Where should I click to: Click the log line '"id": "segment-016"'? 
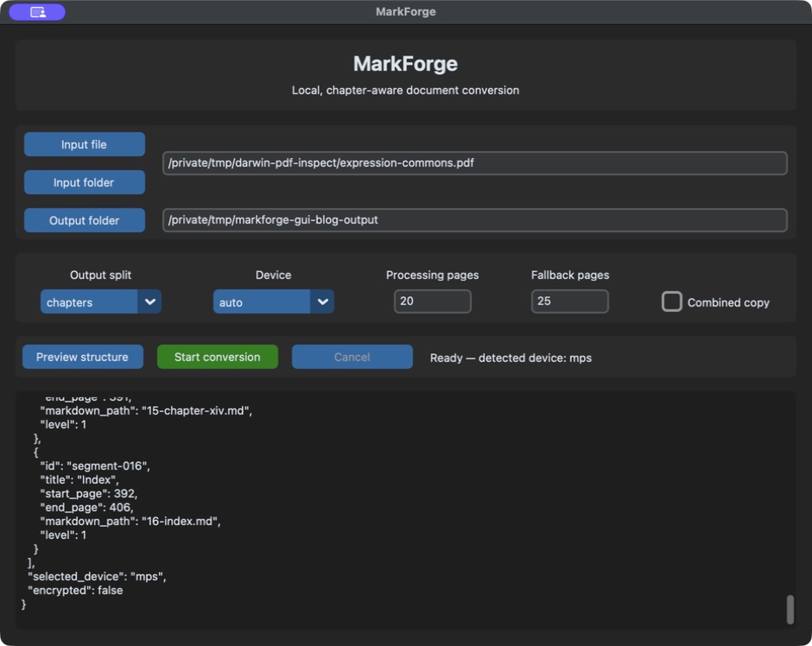95,465
